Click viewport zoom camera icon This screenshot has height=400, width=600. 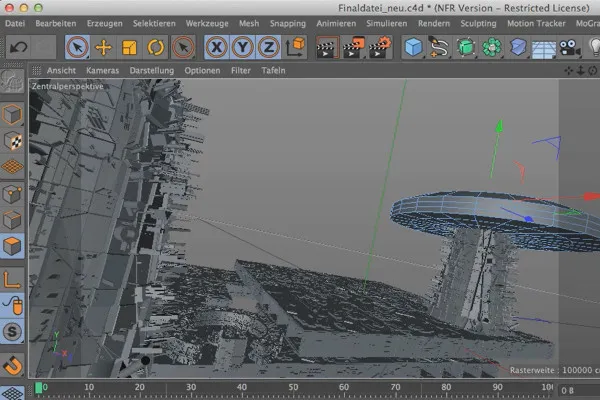coord(580,70)
